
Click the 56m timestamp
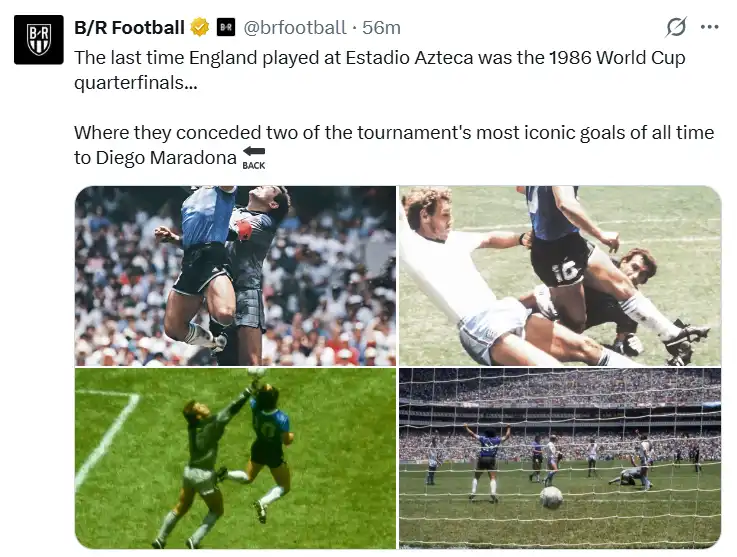381,27
